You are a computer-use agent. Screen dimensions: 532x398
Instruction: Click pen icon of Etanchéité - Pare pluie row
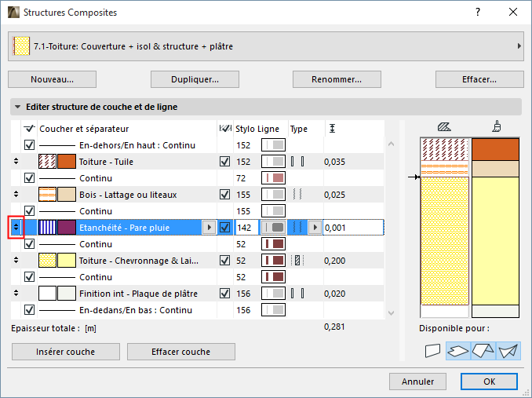click(273, 228)
